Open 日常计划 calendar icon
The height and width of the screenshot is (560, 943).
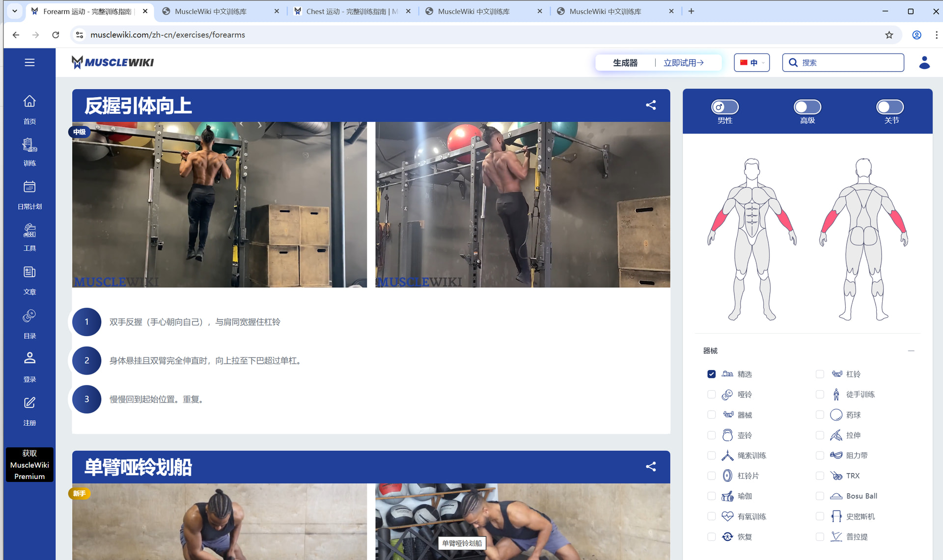tap(29, 187)
